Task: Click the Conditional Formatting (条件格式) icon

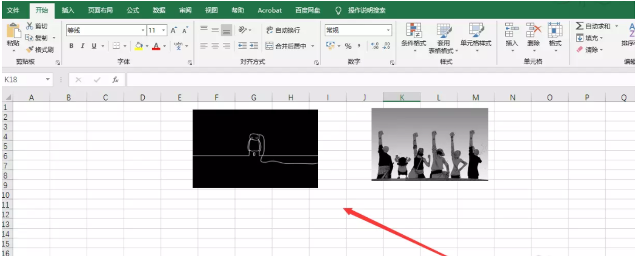Action: (x=414, y=31)
